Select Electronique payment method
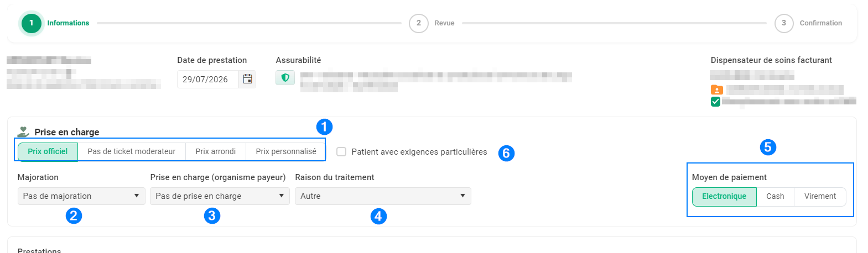 [724, 197]
